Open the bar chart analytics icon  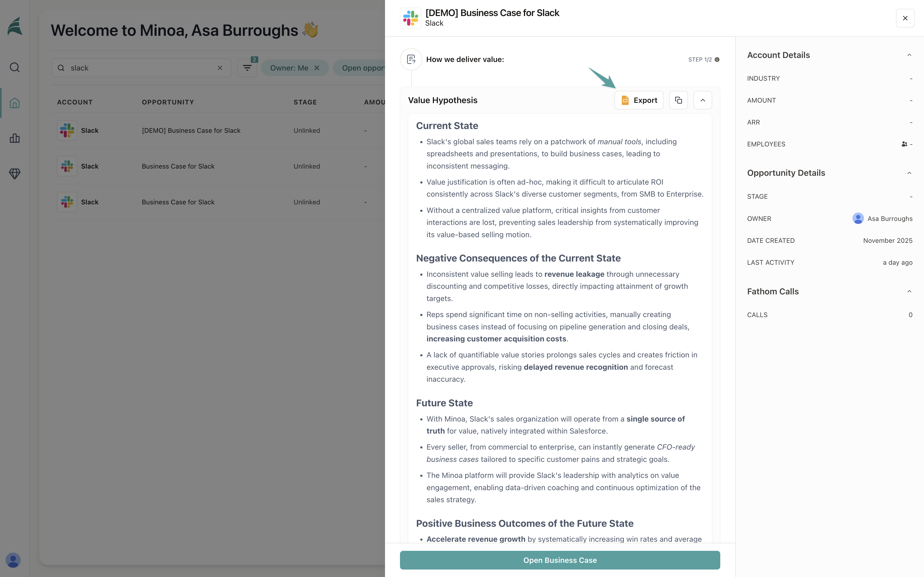pyautogui.click(x=14, y=138)
